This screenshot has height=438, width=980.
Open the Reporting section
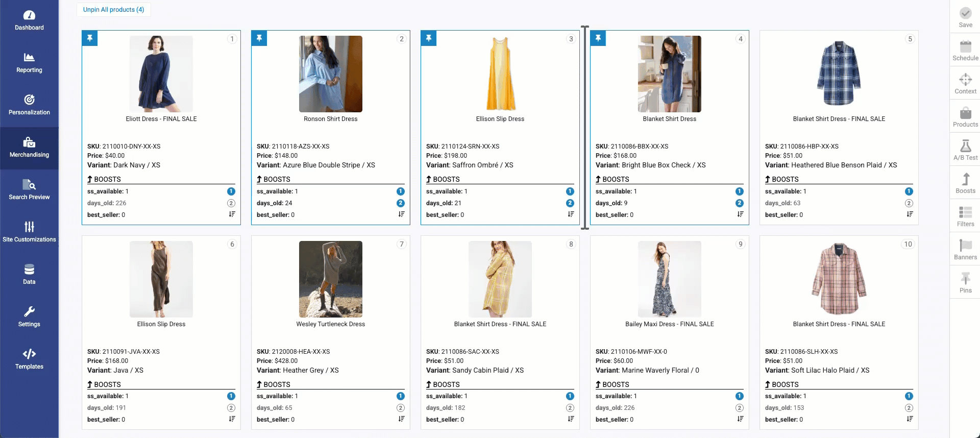point(29,63)
